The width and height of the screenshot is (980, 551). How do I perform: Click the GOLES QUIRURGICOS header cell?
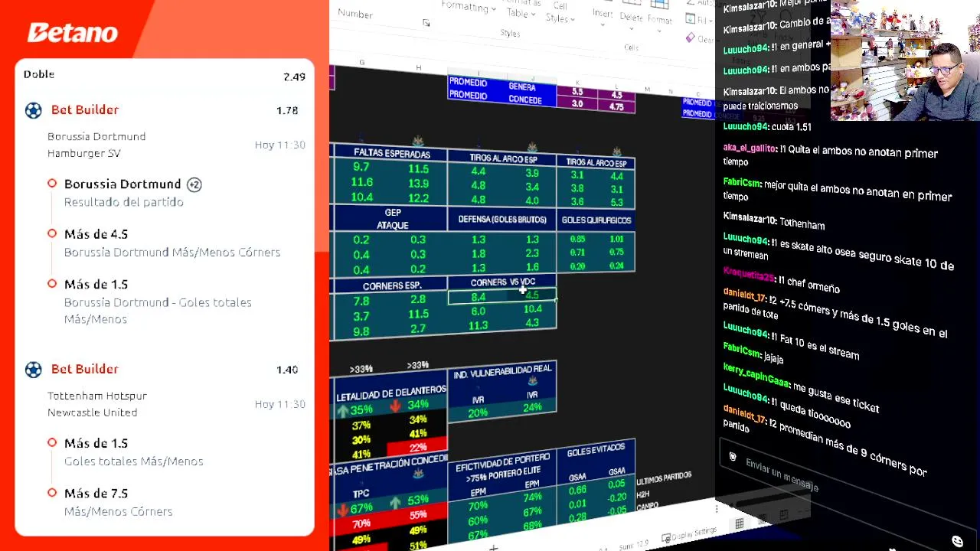596,220
